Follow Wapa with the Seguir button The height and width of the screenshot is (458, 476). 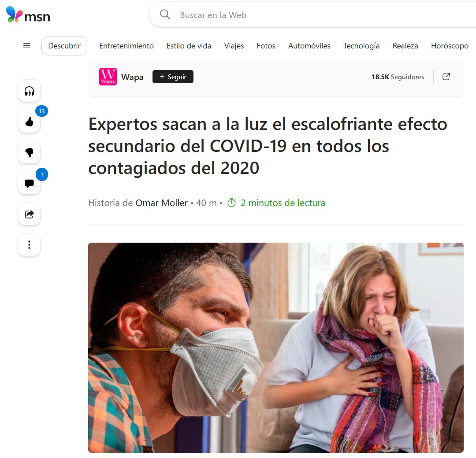tap(173, 77)
